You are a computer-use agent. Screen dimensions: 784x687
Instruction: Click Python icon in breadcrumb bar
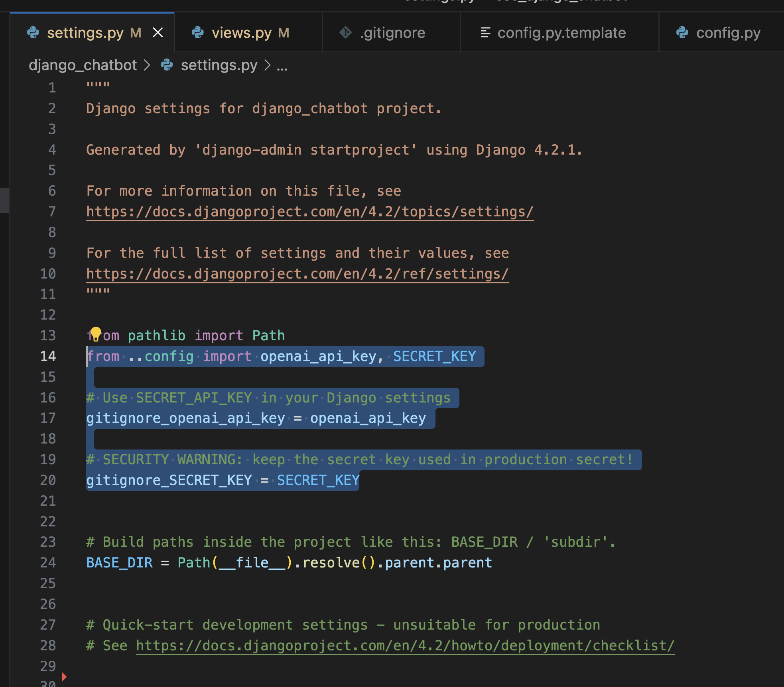167,65
